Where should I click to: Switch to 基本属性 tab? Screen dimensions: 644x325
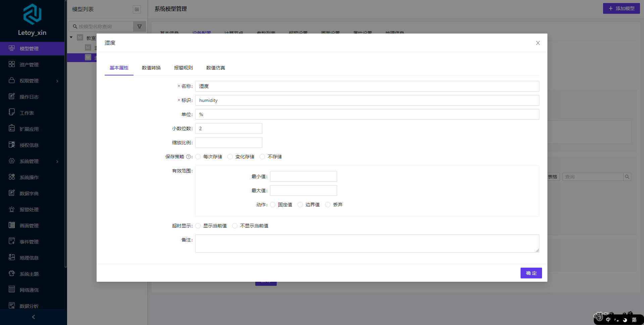click(119, 68)
